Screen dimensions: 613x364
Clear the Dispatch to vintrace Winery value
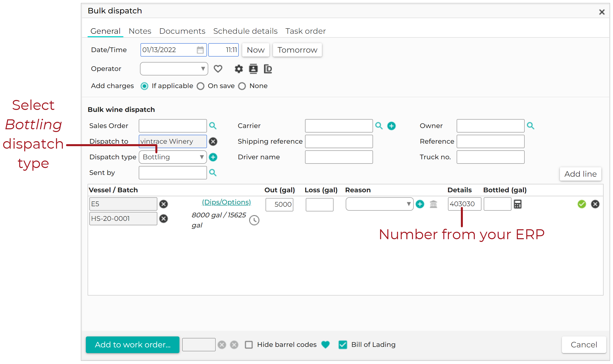pyautogui.click(x=213, y=141)
